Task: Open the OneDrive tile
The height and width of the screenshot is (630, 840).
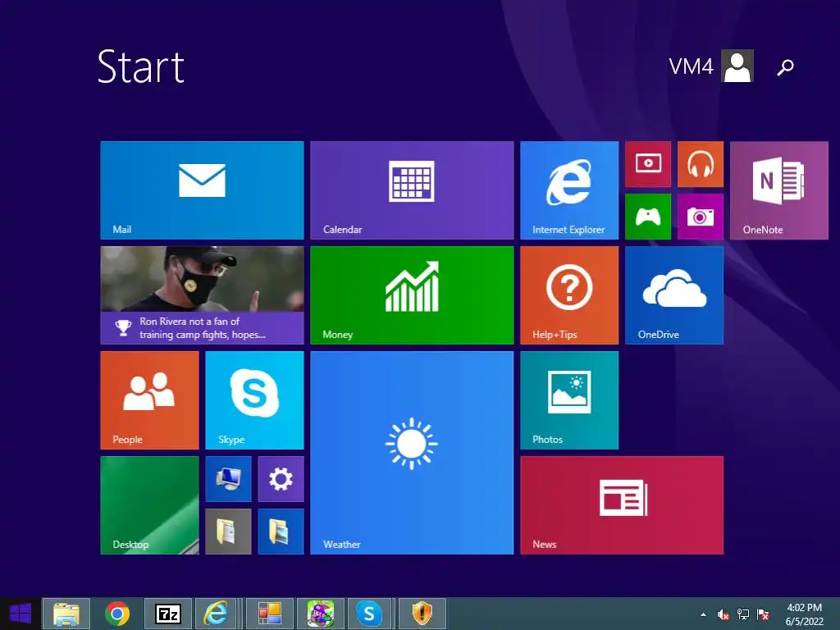Action: (674, 295)
